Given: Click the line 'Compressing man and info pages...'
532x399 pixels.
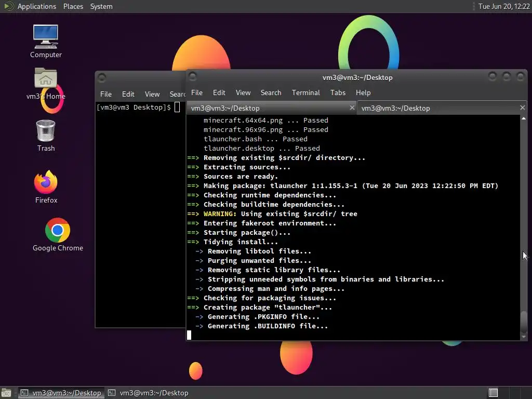Looking at the screenshot, I should click(276, 289).
